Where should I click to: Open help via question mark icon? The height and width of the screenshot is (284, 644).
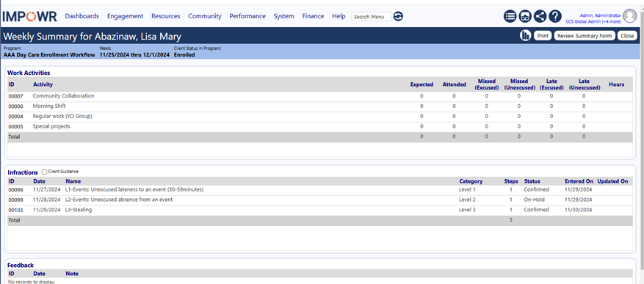pos(555,16)
